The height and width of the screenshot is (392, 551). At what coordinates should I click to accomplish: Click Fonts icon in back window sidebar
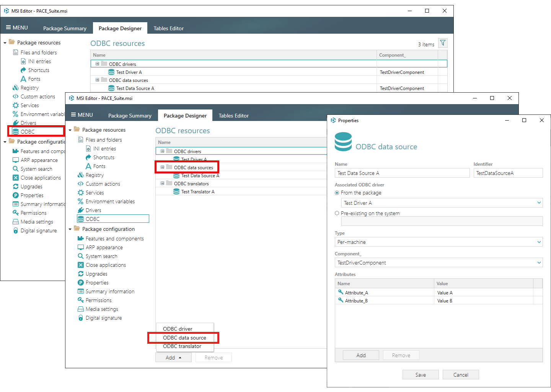pos(23,79)
